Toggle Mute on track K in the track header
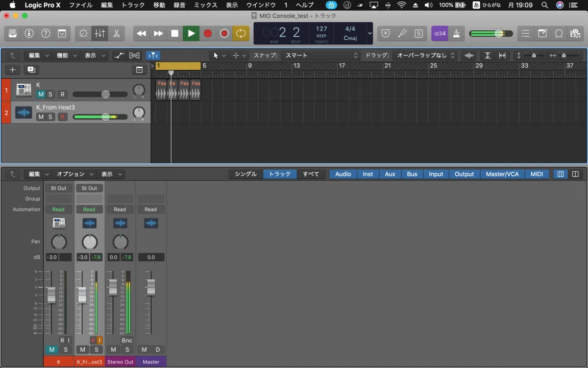 tap(41, 94)
